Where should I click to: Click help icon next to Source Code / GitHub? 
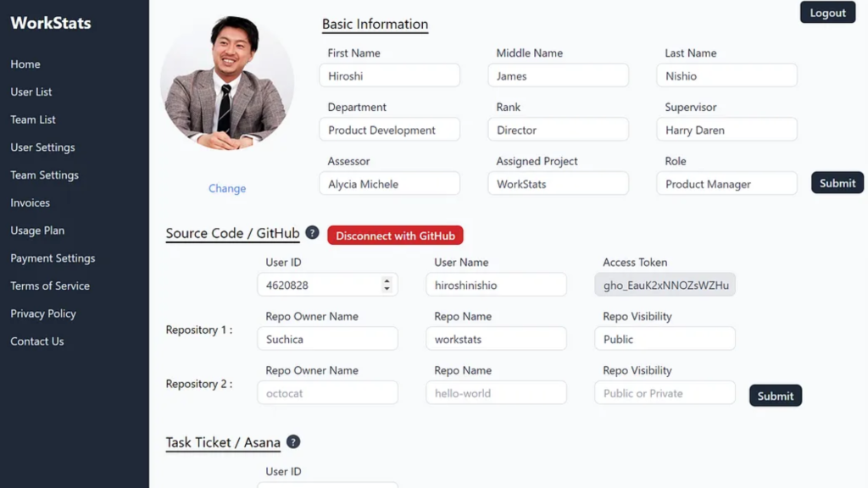pos(312,233)
